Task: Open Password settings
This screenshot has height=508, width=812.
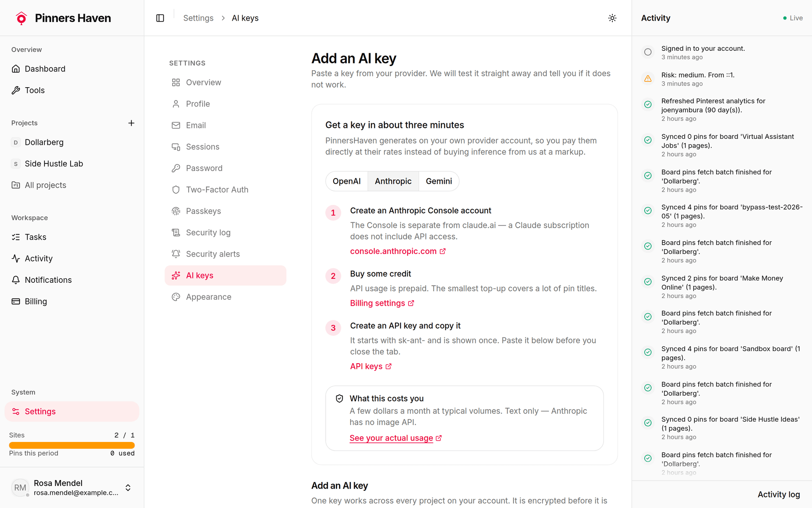Action: [x=225, y=168]
